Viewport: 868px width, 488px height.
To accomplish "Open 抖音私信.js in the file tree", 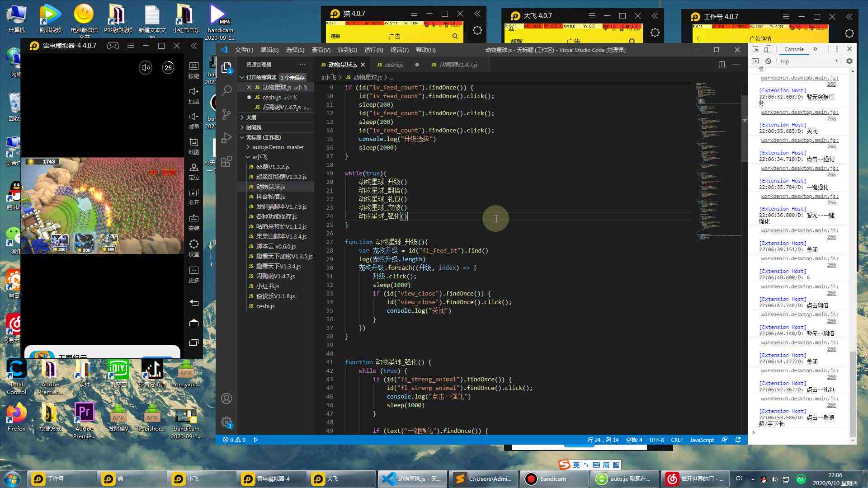I will point(270,197).
